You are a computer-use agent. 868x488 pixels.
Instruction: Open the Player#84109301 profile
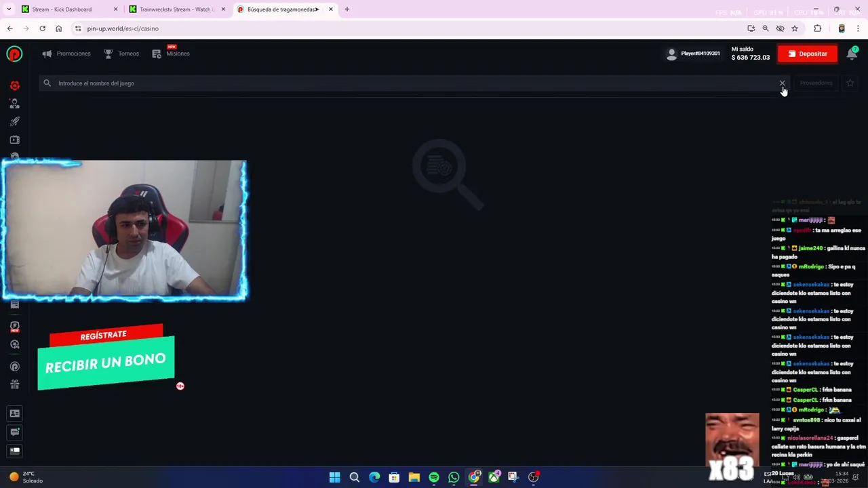[x=693, y=54]
